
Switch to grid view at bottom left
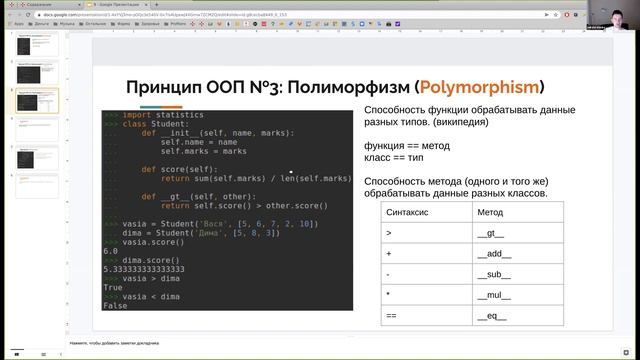pyautogui.click(x=43, y=354)
